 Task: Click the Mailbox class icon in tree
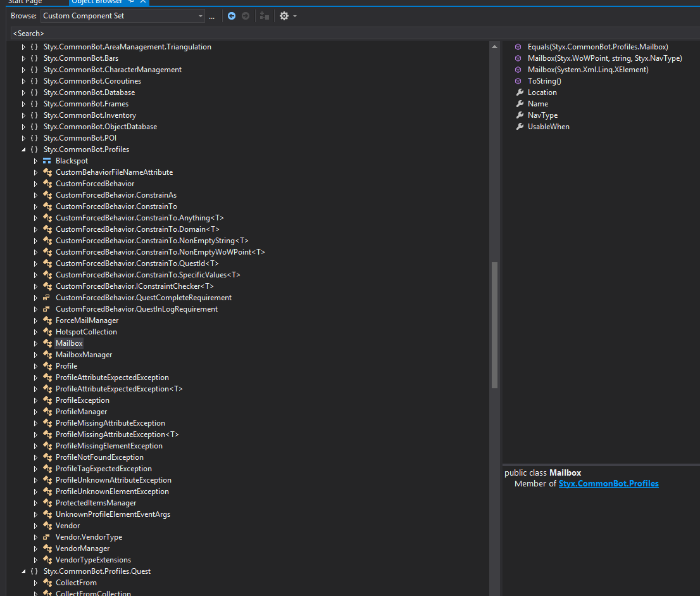(x=47, y=343)
